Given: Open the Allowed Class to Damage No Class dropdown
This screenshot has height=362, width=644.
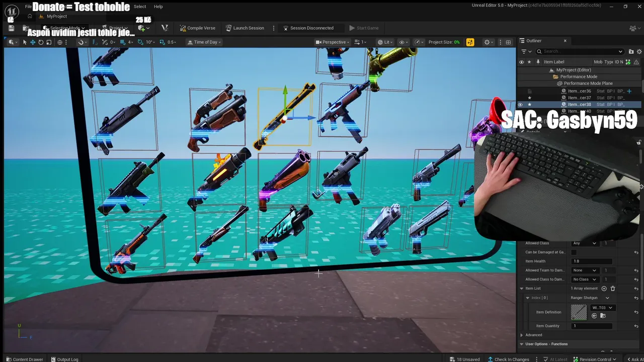Looking at the screenshot, I should point(584,280).
